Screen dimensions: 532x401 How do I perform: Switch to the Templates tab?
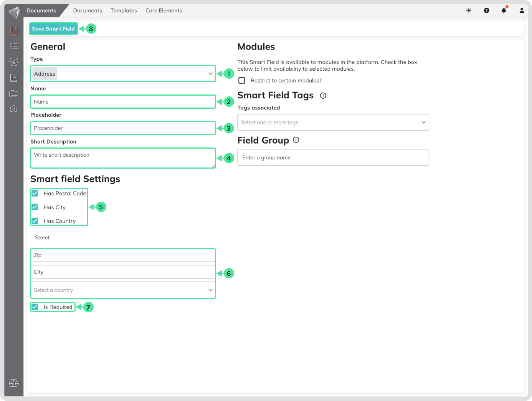pyautogui.click(x=124, y=11)
